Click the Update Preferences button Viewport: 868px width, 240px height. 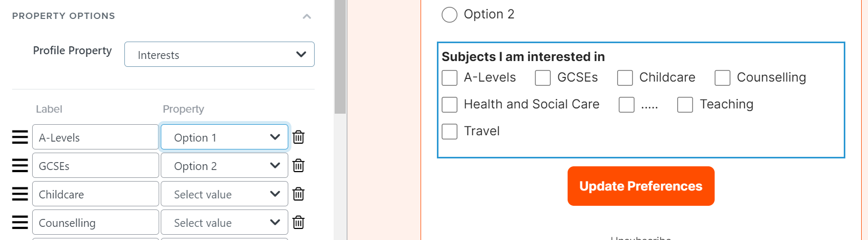tap(641, 186)
